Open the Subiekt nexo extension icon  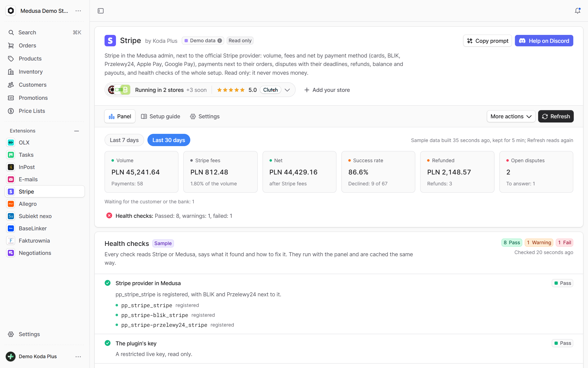click(x=11, y=216)
